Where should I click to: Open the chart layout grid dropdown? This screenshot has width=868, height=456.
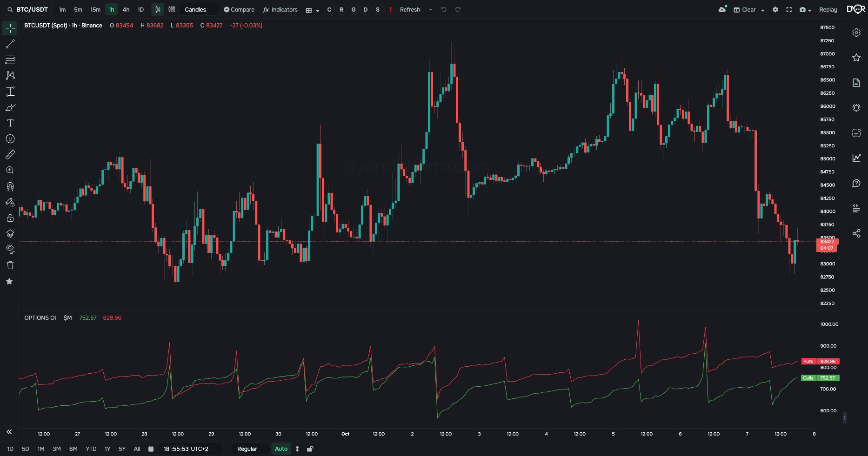(312, 10)
